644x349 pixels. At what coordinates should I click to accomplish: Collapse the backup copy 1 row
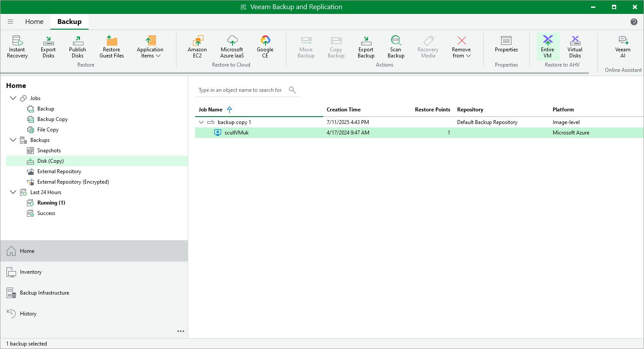coord(201,122)
